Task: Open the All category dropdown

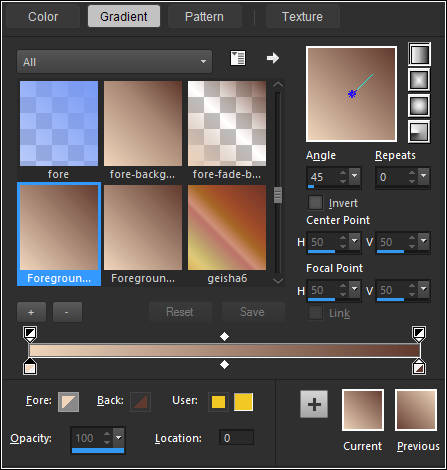Action: (114, 62)
